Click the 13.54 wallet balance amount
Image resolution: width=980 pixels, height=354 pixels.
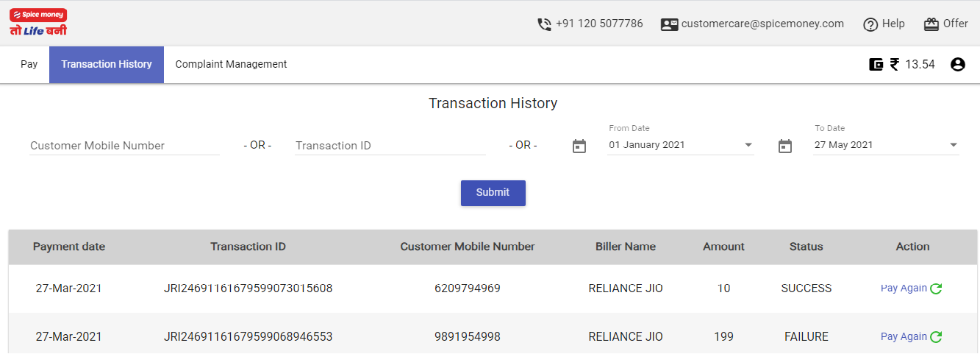pos(920,64)
